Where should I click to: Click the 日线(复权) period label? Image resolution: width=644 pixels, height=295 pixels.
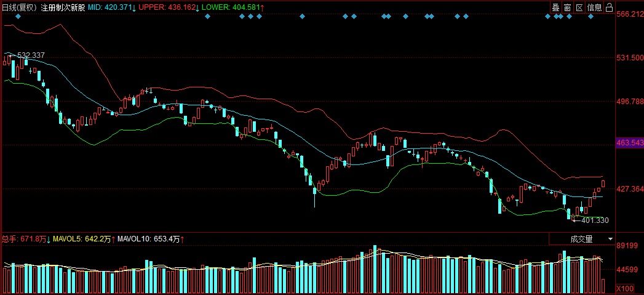pos(20,7)
